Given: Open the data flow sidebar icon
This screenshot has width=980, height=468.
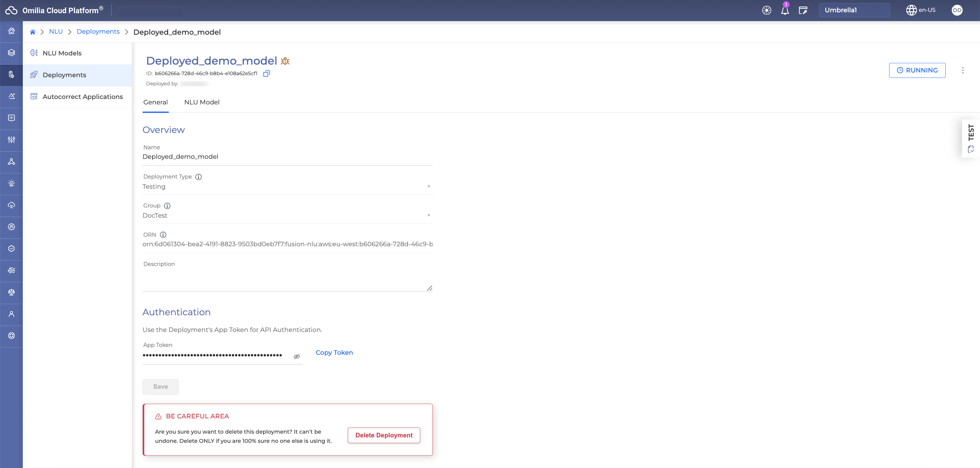Looking at the screenshot, I should click(12, 270).
